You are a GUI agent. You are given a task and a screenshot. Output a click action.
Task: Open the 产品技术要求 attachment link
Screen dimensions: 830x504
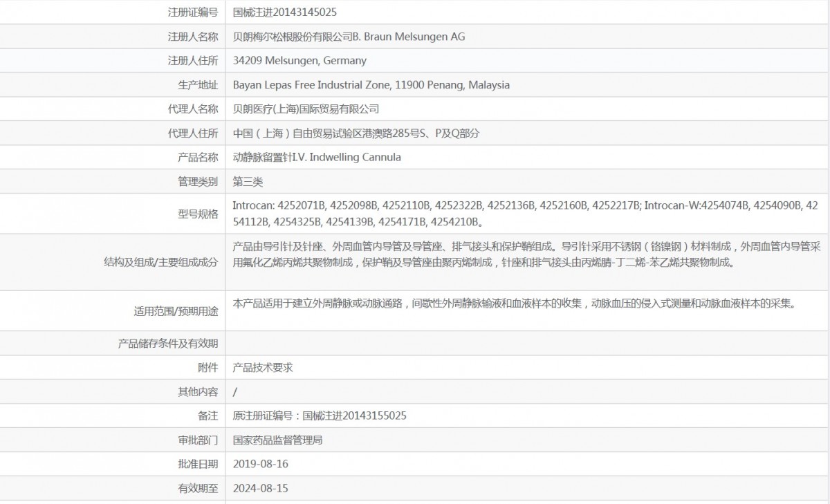[x=263, y=368]
